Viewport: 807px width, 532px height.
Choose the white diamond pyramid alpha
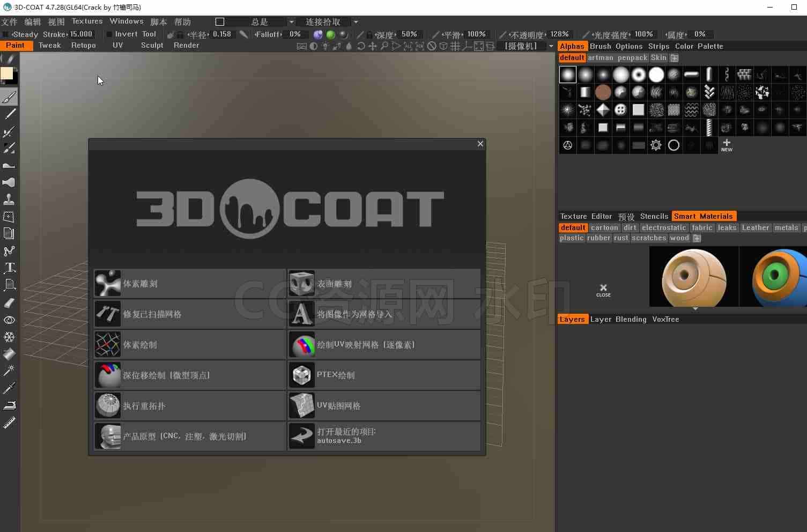coord(603,110)
